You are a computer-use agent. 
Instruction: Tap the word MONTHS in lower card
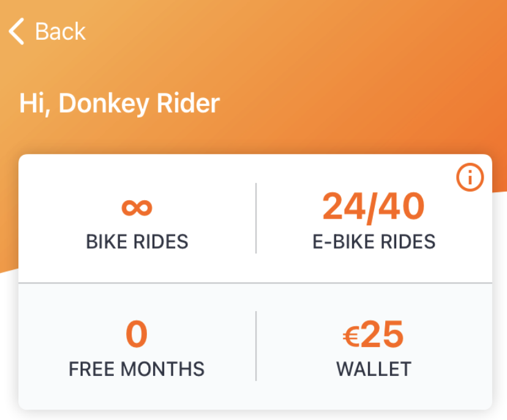(x=163, y=369)
